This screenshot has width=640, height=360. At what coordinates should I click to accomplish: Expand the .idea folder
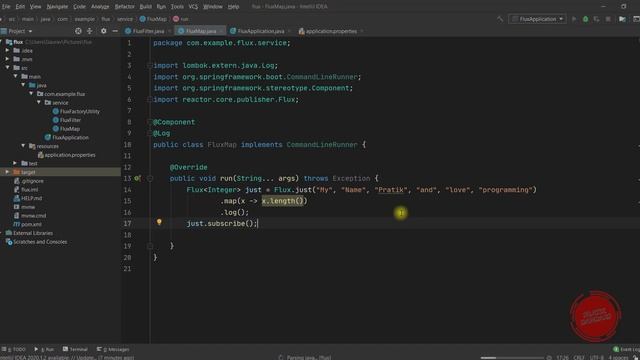click(8, 50)
